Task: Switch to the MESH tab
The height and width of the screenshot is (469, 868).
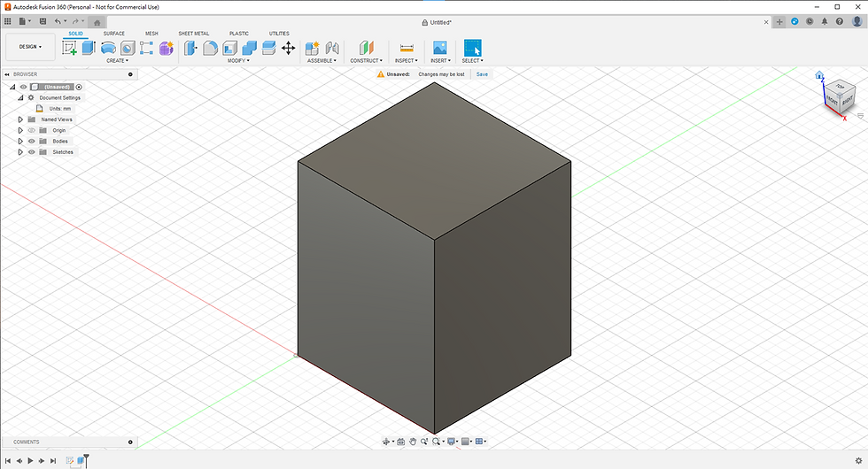Action: tap(151, 34)
